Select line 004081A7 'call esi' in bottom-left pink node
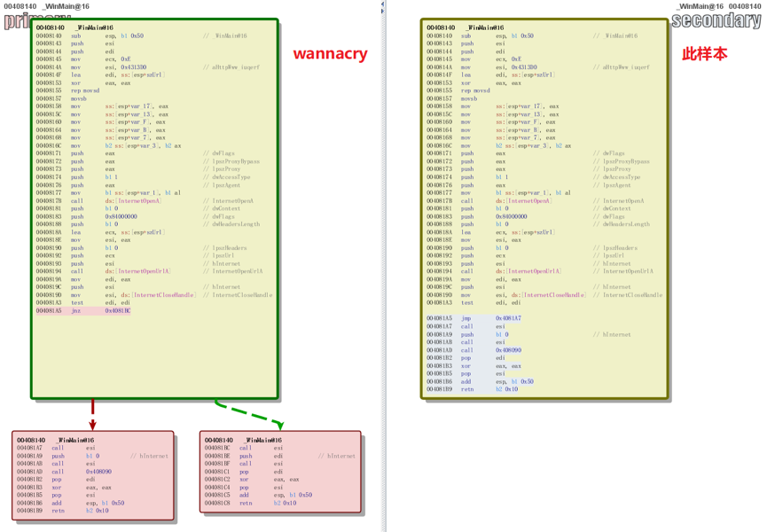The height and width of the screenshot is (532, 767). (x=56, y=449)
